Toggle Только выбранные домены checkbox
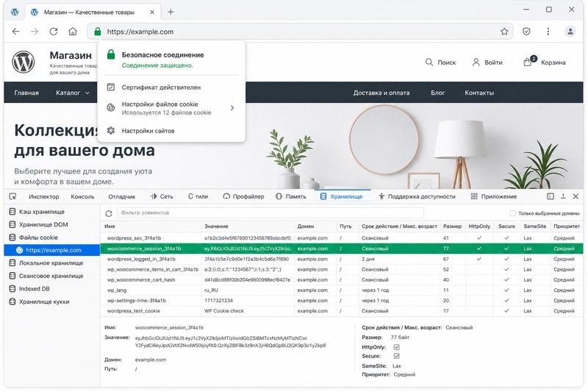The width and height of the screenshot is (588, 392). (512, 213)
